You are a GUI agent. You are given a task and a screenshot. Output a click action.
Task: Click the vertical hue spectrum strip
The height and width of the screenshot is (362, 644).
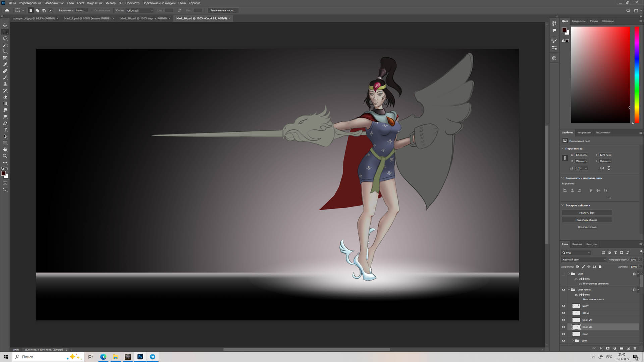pos(636,74)
